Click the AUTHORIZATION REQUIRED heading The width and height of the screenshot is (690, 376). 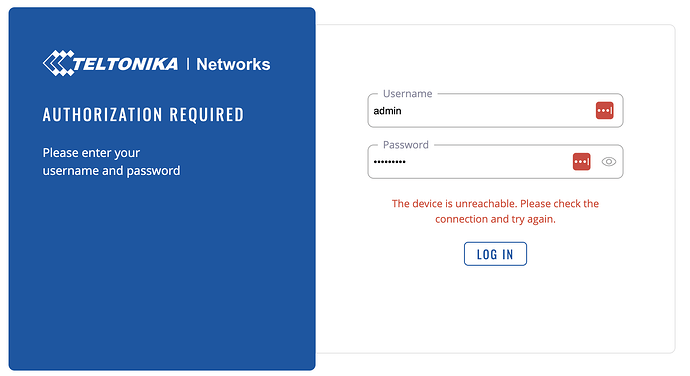click(x=143, y=114)
